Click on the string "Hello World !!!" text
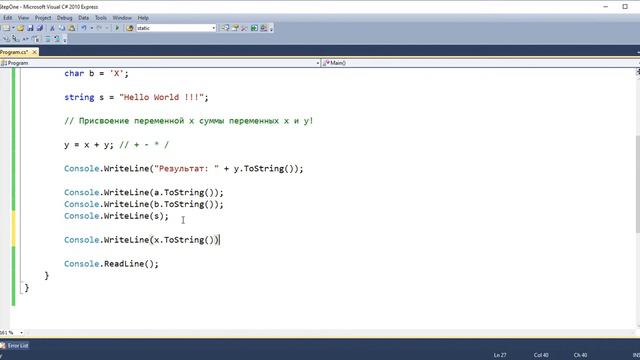The width and height of the screenshot is (640, 360). coord(161,97)
